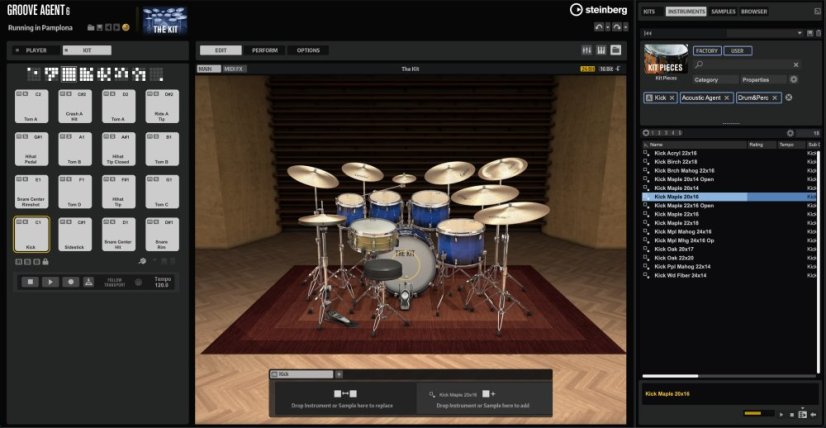Open the mixer view icon
This screenshot has width=826, height=428.
click(586, 50)
